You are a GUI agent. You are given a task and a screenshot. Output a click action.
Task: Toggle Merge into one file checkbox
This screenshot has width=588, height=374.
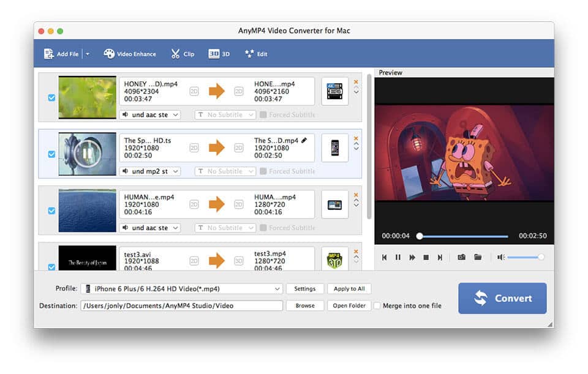click(x=377, y=305)
